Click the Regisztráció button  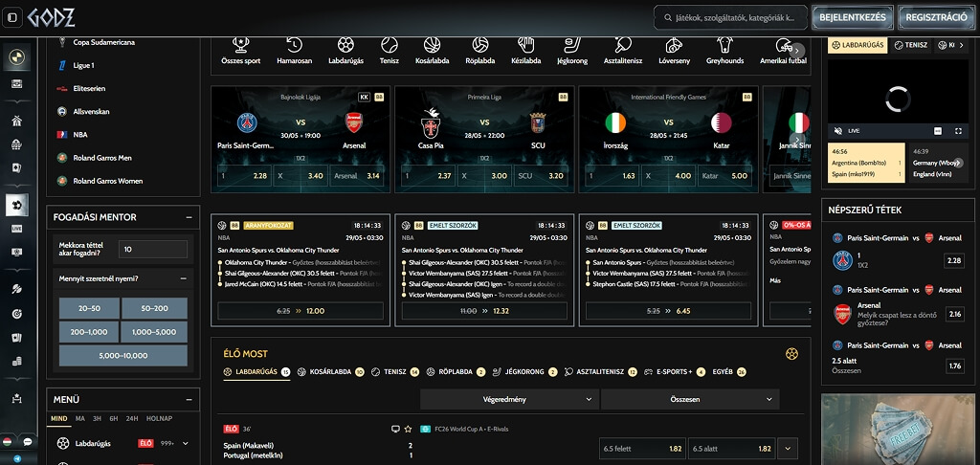(x=936, y=17)
